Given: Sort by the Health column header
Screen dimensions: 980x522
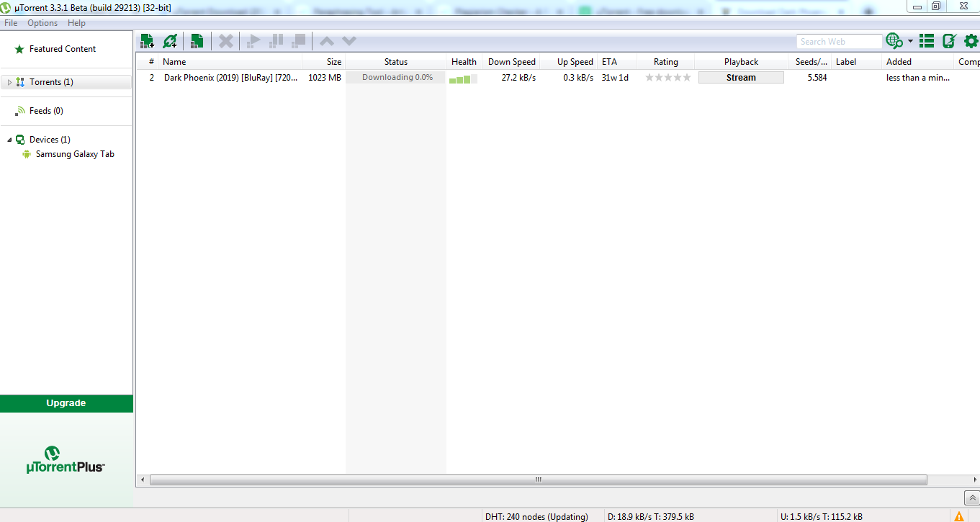Looking at the screenshot, I should pyautogui.click(x=464, y=62).
